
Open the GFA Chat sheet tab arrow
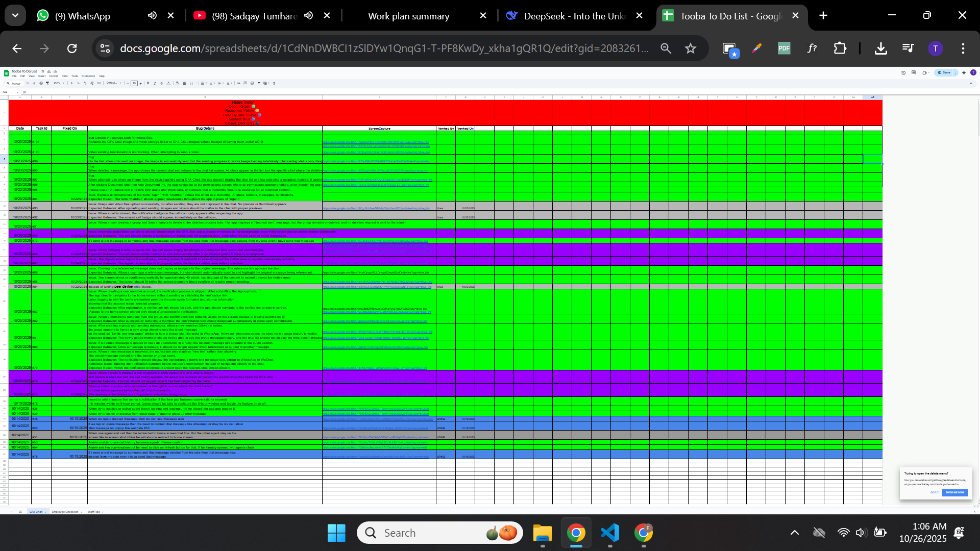click(45, 512)
